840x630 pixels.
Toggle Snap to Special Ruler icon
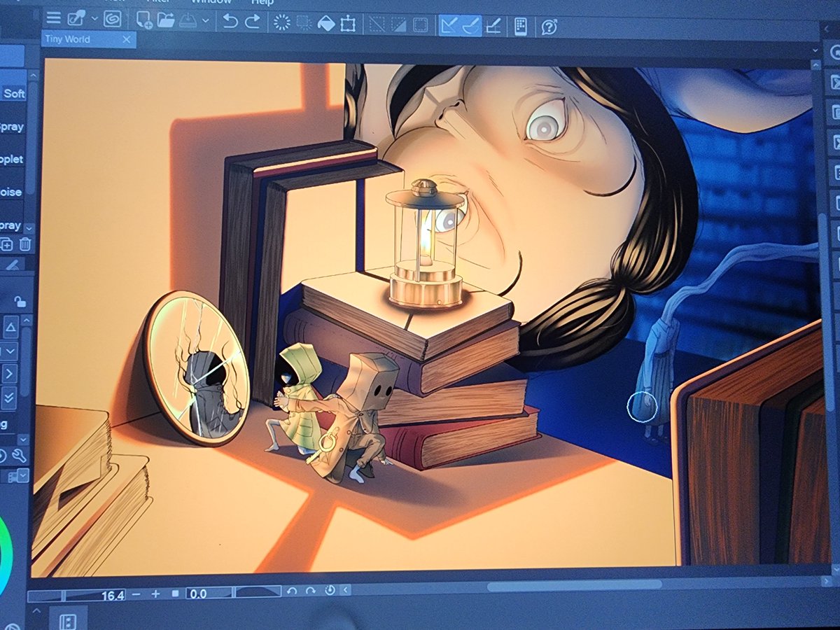tap(471, 26)
